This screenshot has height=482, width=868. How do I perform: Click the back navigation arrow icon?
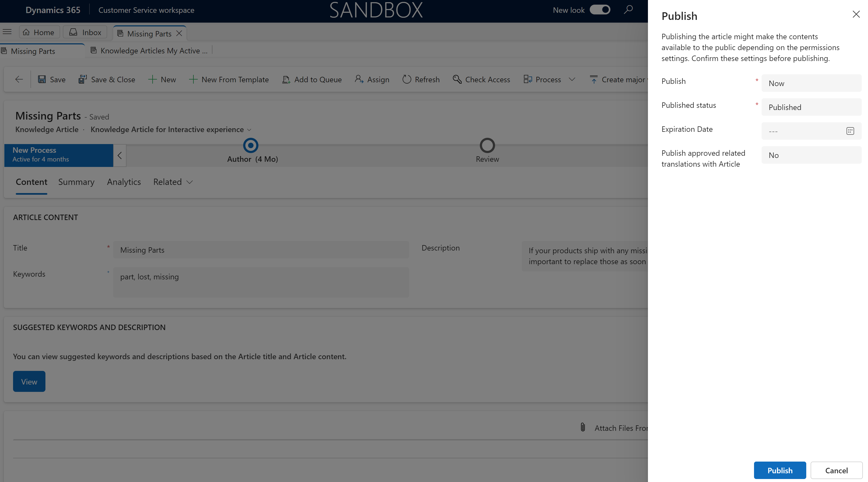(x=18, y=79)
